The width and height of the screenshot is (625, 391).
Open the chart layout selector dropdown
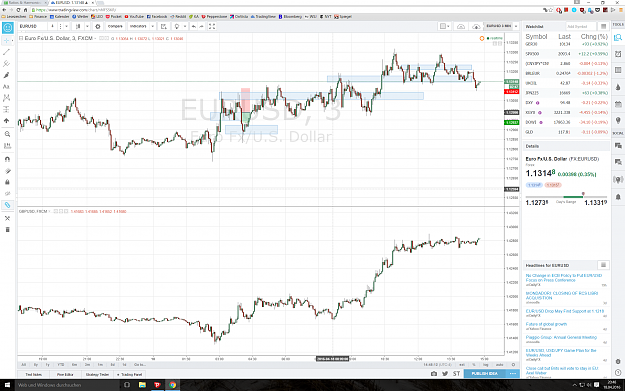click(x=444, y=26)
